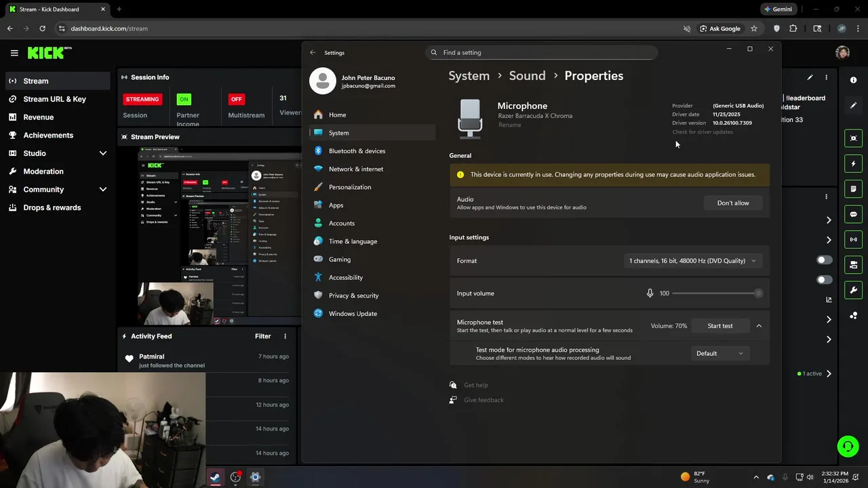Open the Steam taskbar icon
This screenshot has width=868, height=488.
tap(215, 477)
